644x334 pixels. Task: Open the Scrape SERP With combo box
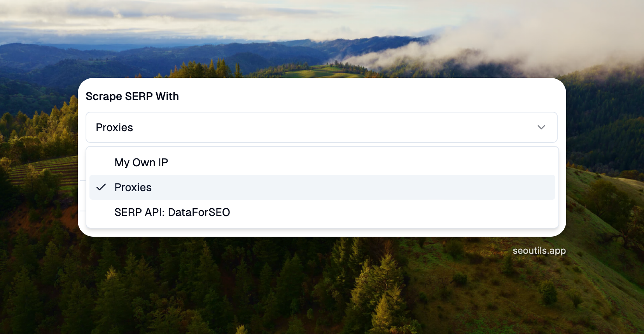[321, 127]
